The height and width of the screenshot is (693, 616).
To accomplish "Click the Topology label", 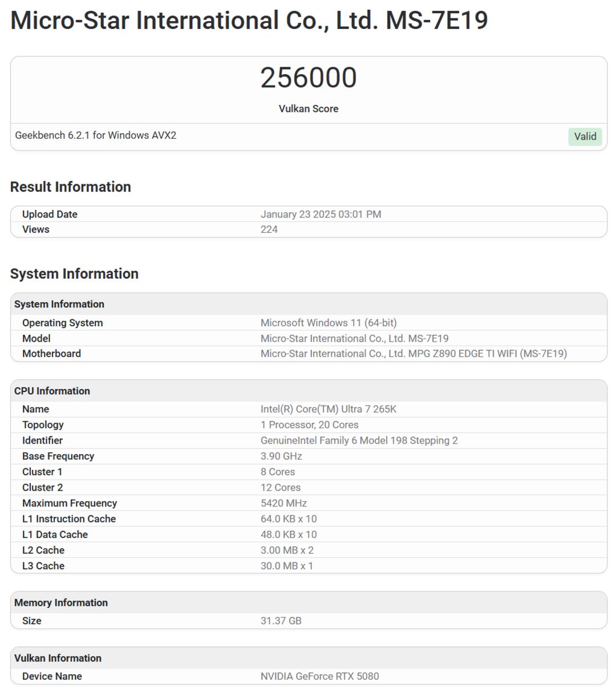I will [x=43, y=424].
